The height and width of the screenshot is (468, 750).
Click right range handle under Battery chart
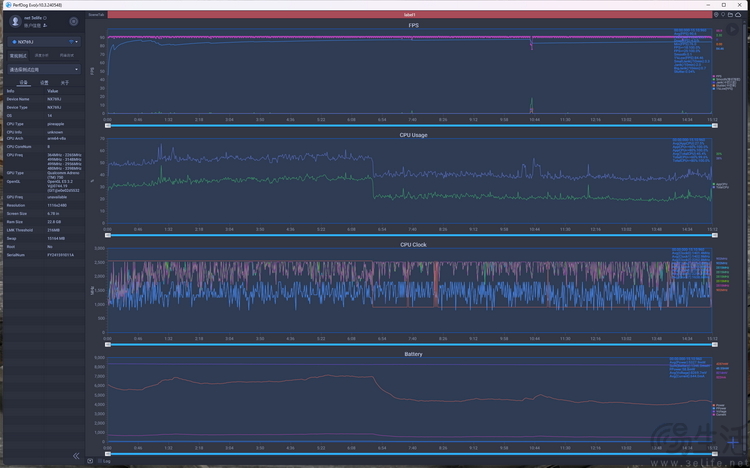pyautogui.click(x=715, y=454)
